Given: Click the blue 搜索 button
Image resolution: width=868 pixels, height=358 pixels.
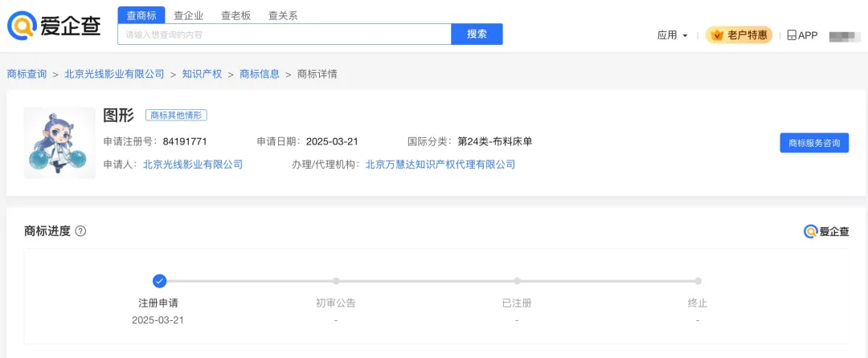Looking at the screenshot, I should 477,35.
